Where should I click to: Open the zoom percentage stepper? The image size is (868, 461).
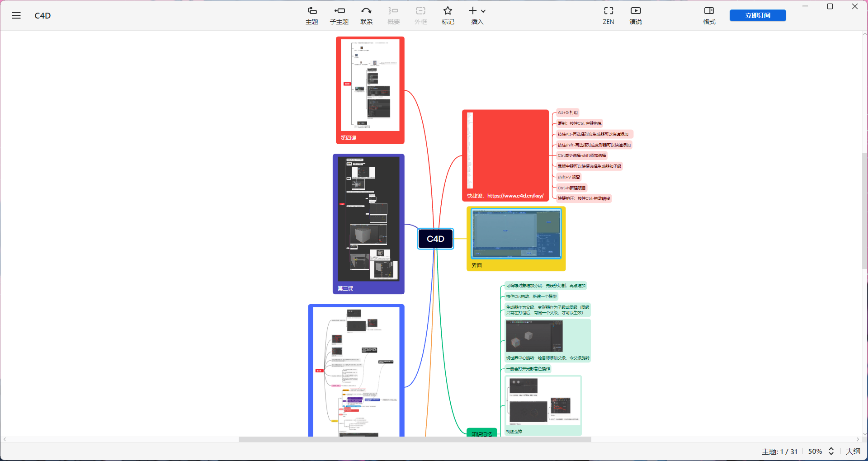831,451
